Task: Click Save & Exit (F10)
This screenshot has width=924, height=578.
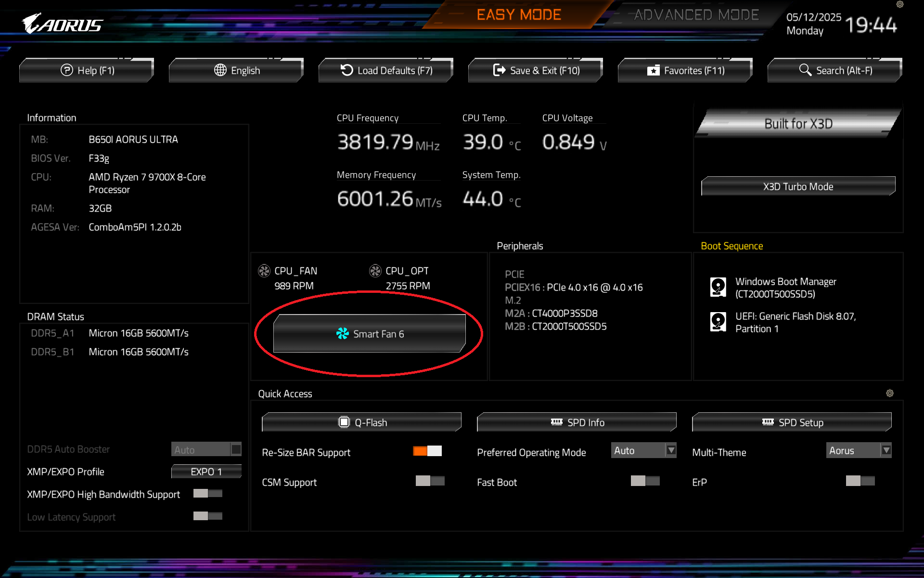Action: pyautogui.click(x=536, y=70)
